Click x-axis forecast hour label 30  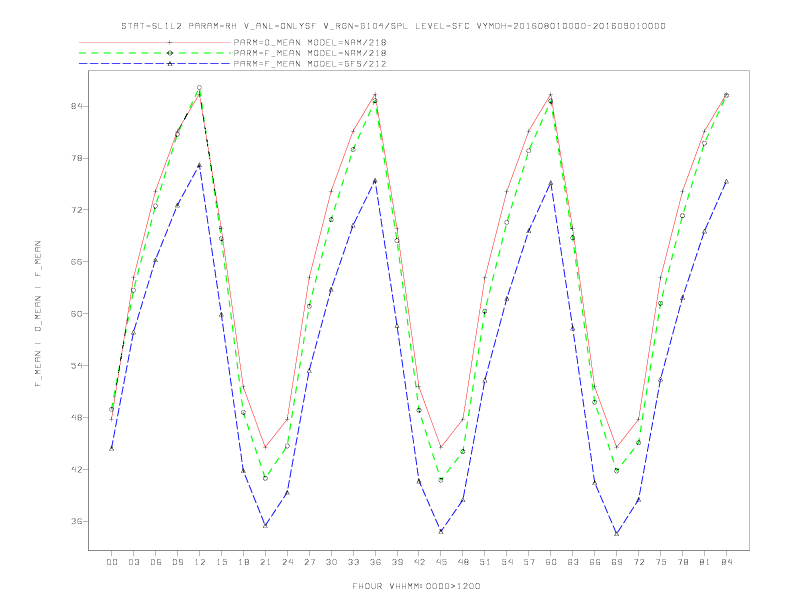331,562
